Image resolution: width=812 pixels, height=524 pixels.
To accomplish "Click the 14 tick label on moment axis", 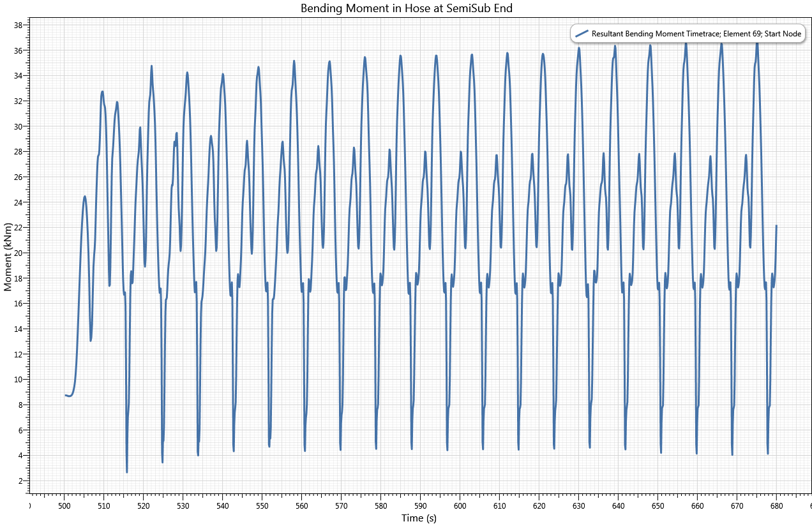I will click(x=19, y=329).
